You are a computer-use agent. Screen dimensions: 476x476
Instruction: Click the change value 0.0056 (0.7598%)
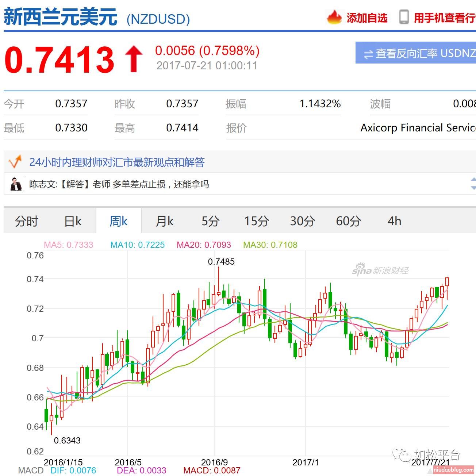pyautogui.click(x=207, y=50)
